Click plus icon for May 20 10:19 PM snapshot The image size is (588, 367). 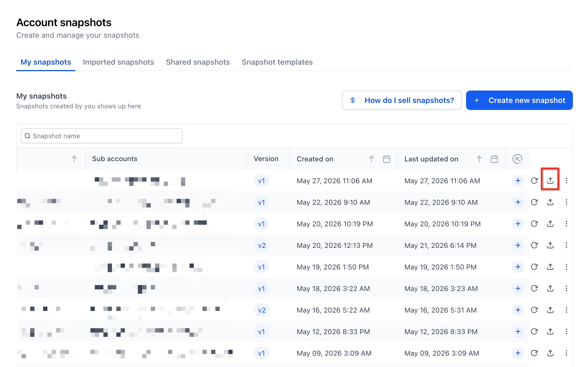[x=518, y=224]
